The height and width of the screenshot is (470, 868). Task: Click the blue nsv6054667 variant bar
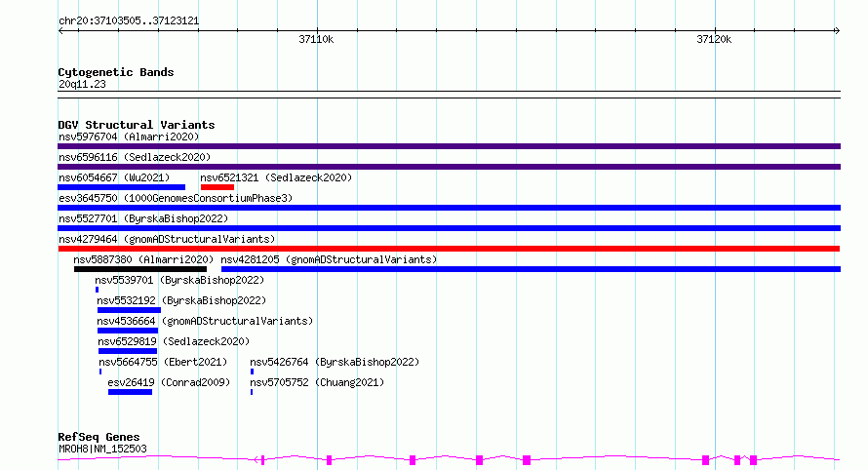[121, 187]
